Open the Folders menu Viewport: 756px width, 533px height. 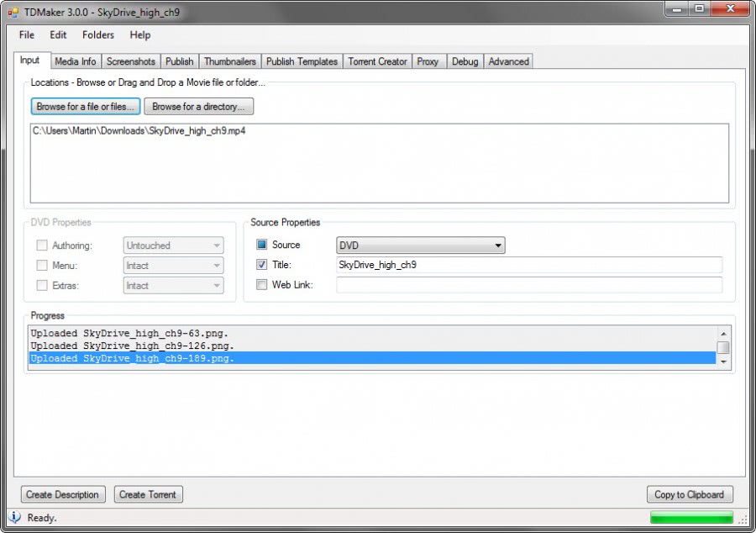97,34
